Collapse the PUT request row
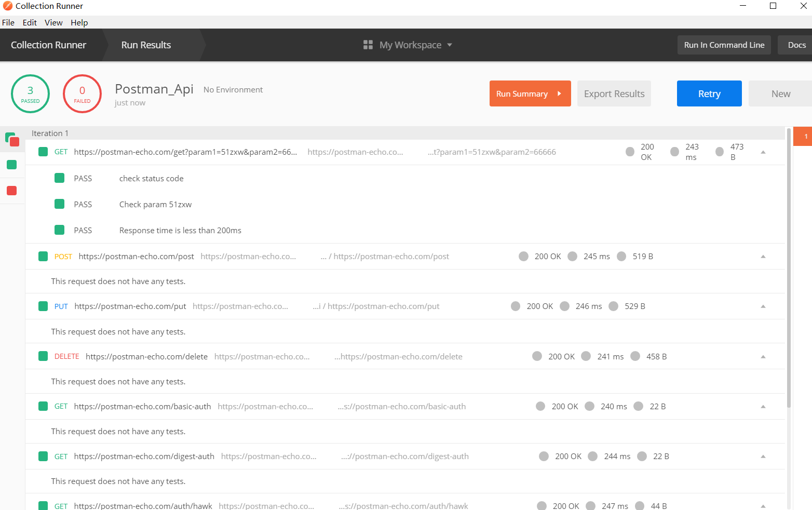This screenshot has width=812, height=510. click(763, 306)
